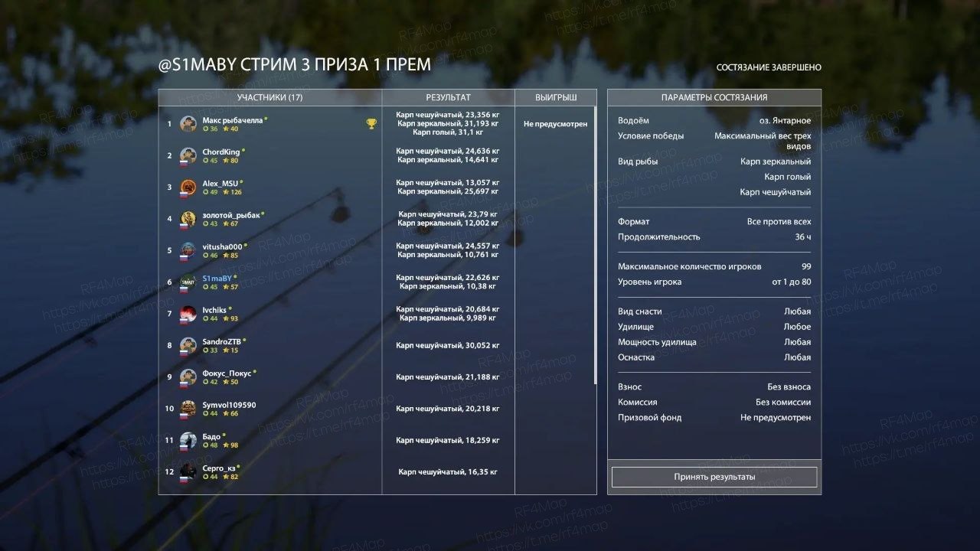Click the gold trophy icon for Макс рыбачелла
This screenshot has width=980, height=551.
pos(371,124)
